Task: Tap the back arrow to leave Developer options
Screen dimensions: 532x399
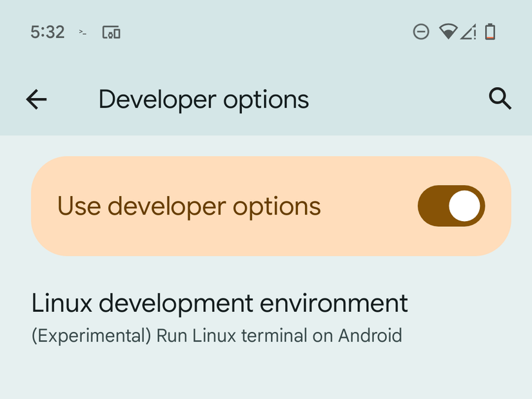Action: (35, 99)
